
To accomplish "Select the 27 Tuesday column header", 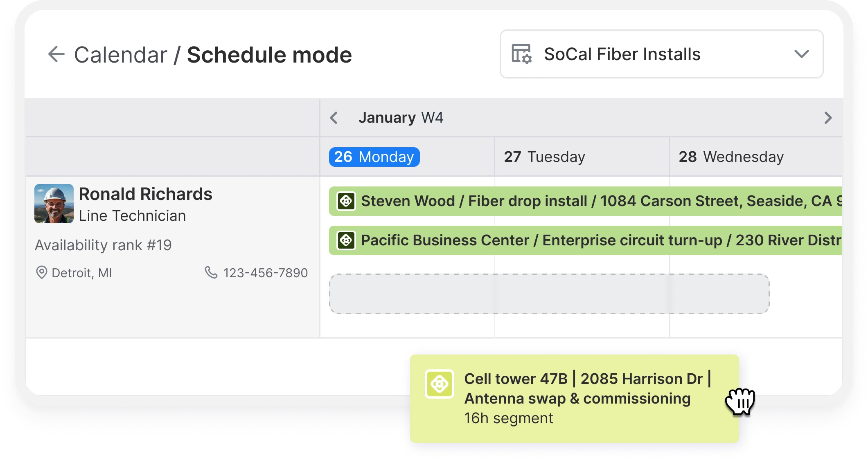I will click(x=544, y=157).
